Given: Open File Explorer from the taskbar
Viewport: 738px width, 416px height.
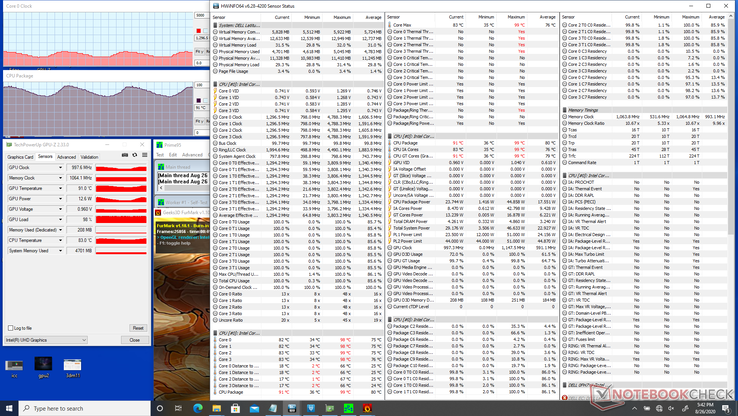Looking at the screenshot, I should click(x=217, y=408).
